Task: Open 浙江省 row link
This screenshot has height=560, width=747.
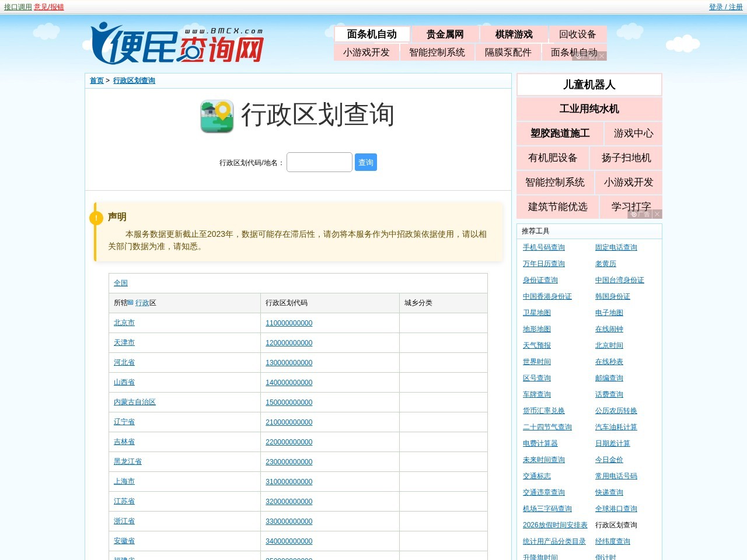Action: (124, 521)
